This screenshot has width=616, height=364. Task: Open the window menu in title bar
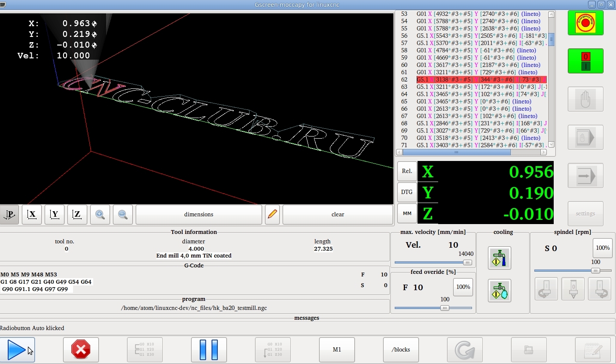pos(3,5)
